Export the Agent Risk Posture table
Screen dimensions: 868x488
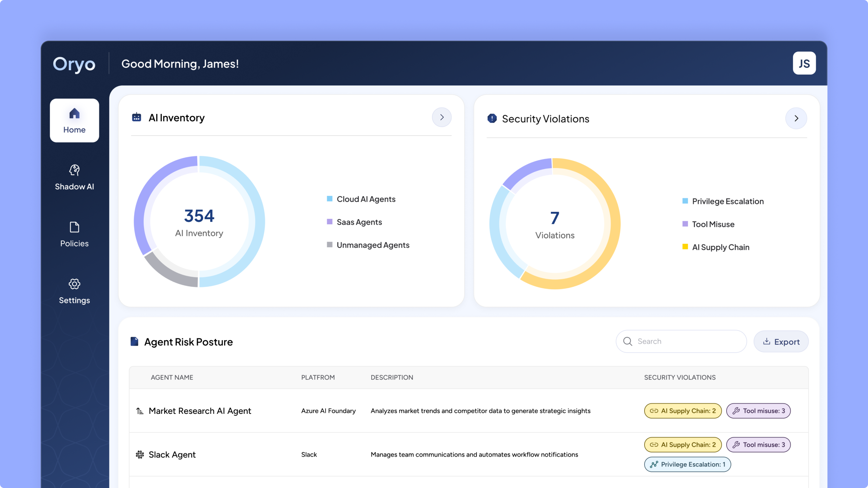click(781, 342)
